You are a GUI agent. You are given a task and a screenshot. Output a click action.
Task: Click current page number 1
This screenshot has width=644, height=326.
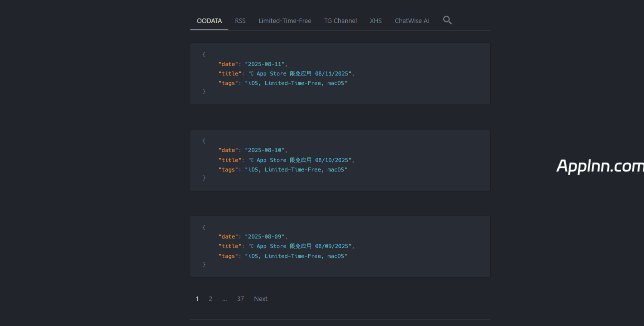coord(197,298)
